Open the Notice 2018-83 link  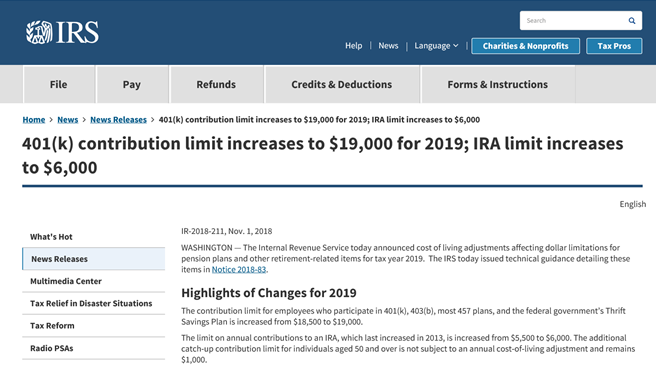coord(239,269)
